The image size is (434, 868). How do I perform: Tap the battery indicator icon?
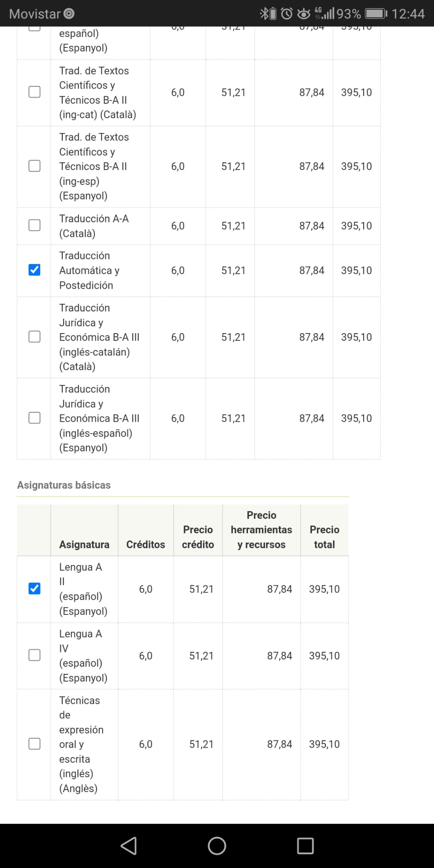tap(376, 14)
